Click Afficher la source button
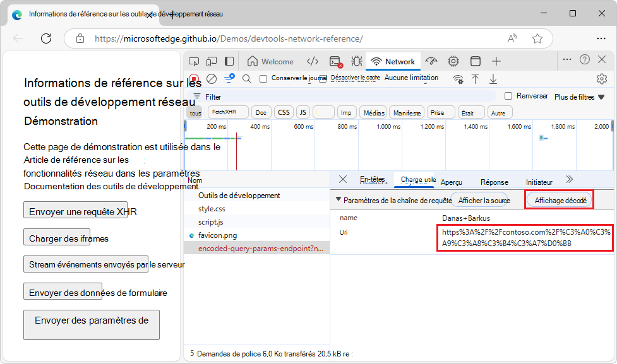 coord(479,201)
